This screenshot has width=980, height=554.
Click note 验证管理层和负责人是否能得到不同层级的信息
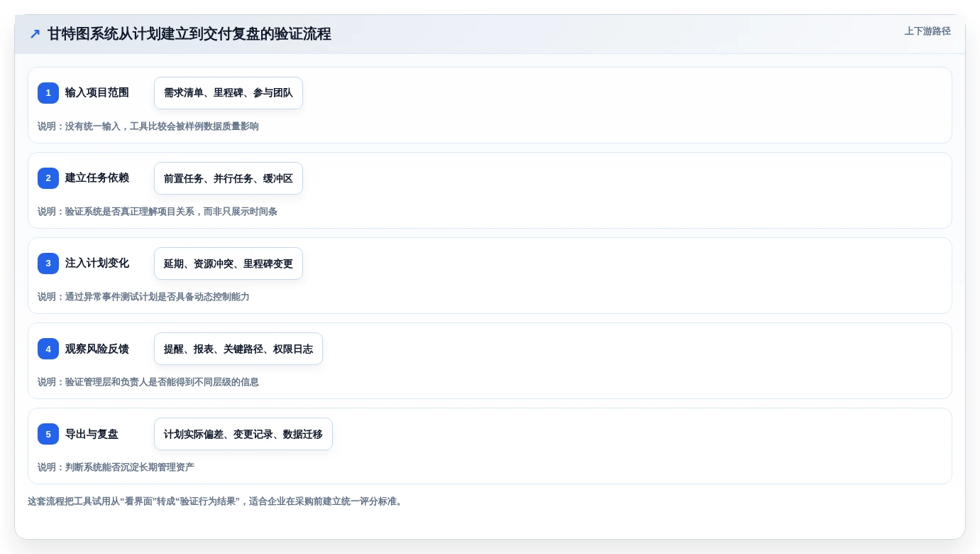(x=148, y=382)
